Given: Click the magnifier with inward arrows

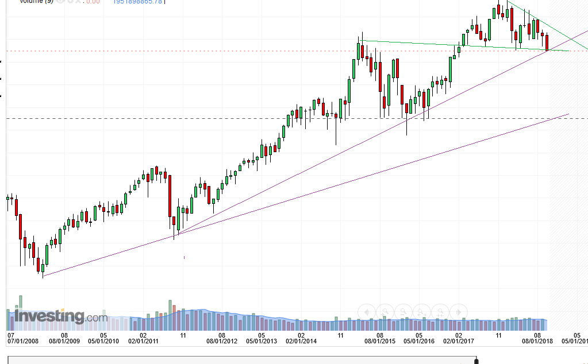Looking at the screenshot, I should click(x=440, y=312).
